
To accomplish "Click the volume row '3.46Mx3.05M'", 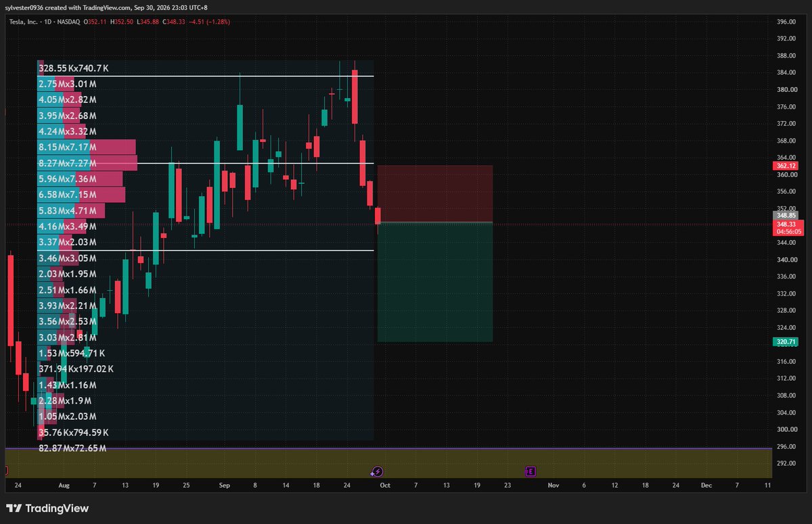I will [x=68, y=258].
